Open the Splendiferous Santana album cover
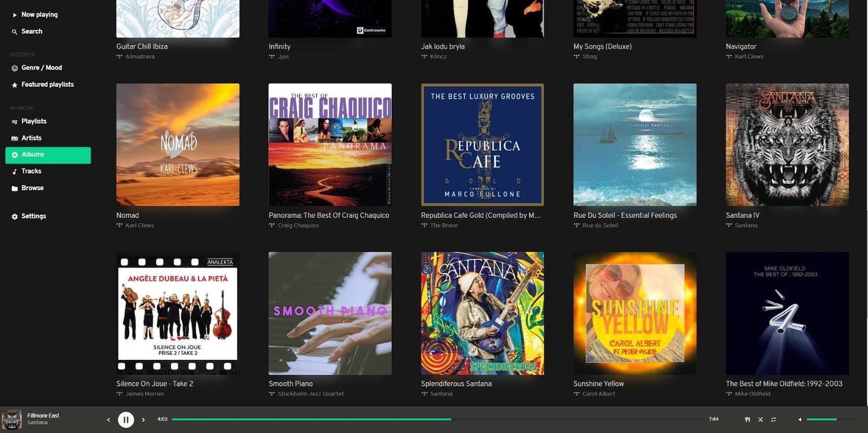868x433 pixels. pyautogui.click(x=482, y=313)
